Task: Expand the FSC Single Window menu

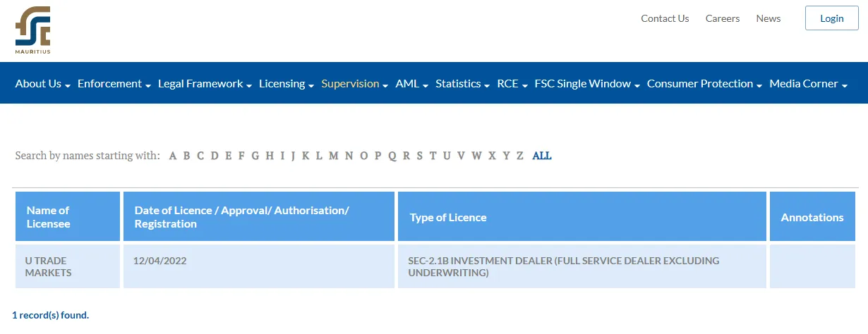Action: point(587,84)
